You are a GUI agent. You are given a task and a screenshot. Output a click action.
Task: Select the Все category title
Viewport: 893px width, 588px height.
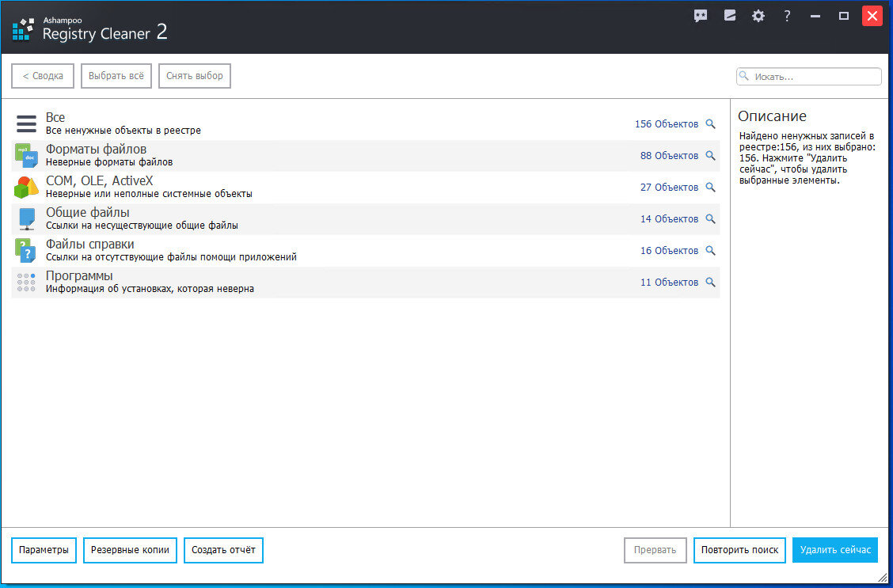click(55, 117)
